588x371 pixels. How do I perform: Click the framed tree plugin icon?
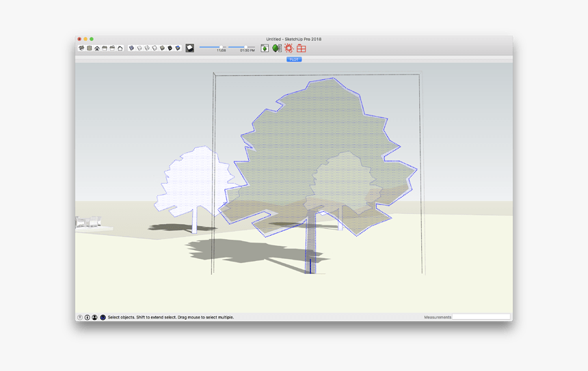click(x=265, y=49)
